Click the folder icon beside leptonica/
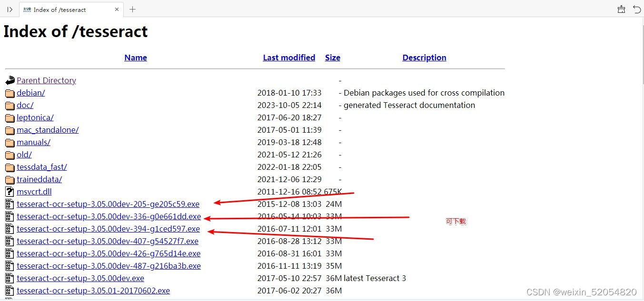 coord(10,117)
